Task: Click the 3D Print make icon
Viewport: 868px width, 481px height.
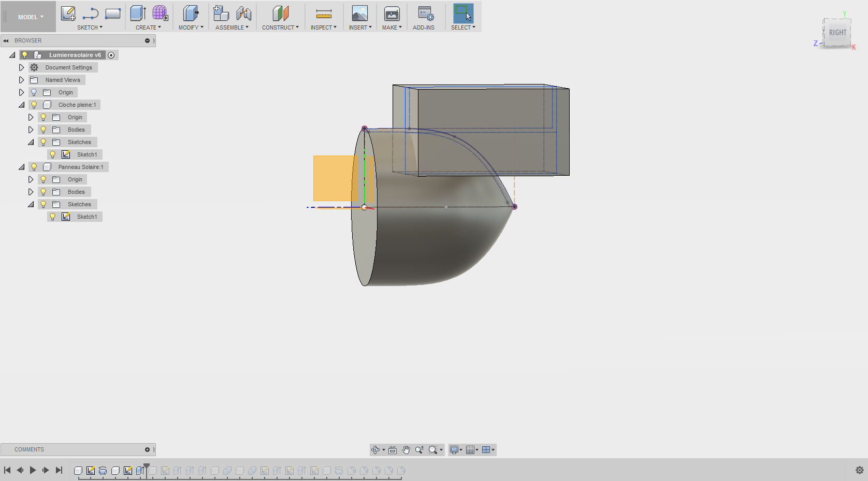Action: [392, 13]
